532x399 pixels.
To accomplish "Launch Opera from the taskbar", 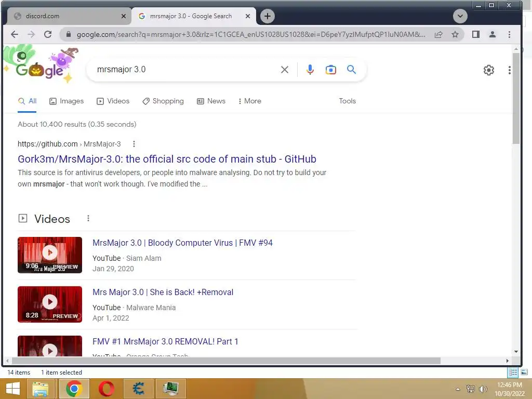I will point(106,389).
